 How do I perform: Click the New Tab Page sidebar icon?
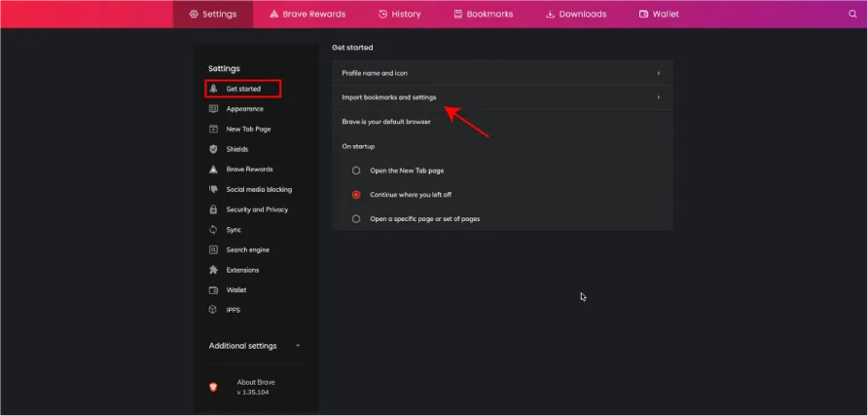[x=213, y=129]
